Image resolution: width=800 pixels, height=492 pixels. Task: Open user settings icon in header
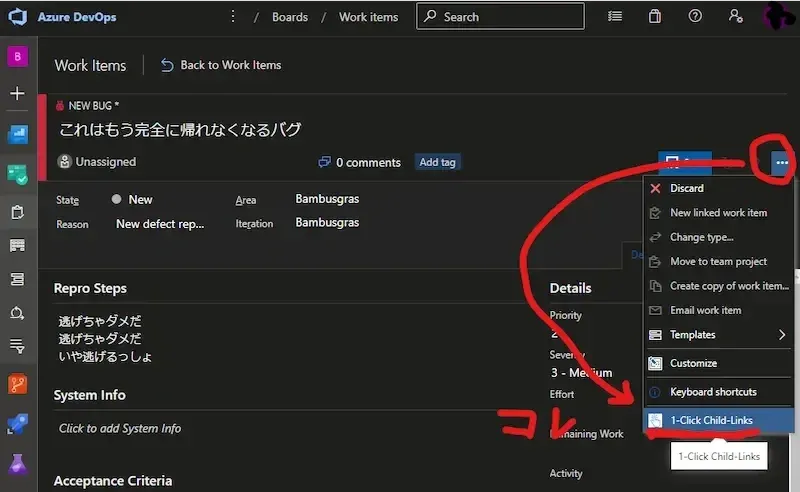click(736, 17)
